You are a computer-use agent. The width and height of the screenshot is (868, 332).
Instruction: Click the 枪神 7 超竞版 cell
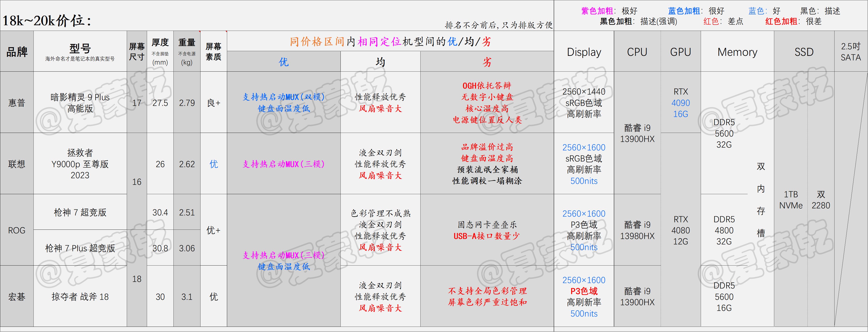point(80,212)
